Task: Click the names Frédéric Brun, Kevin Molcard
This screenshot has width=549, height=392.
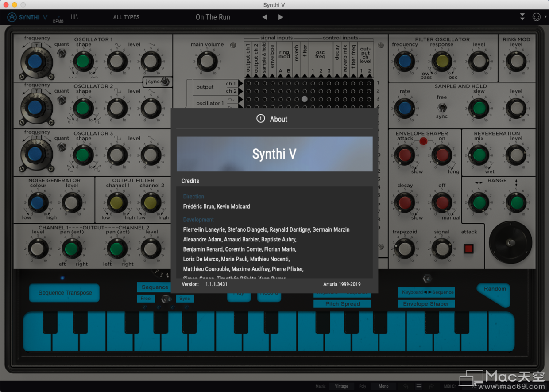Action: tap(217, 206)
